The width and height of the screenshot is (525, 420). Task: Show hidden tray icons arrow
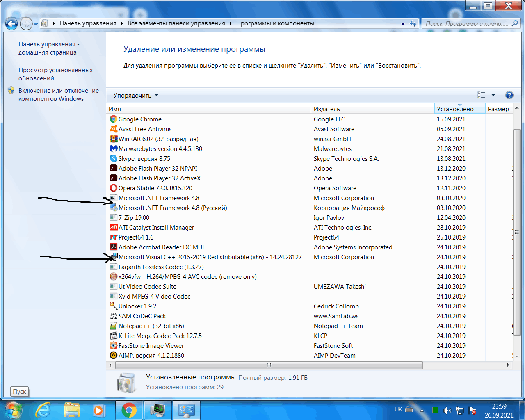tap(422, 410)
